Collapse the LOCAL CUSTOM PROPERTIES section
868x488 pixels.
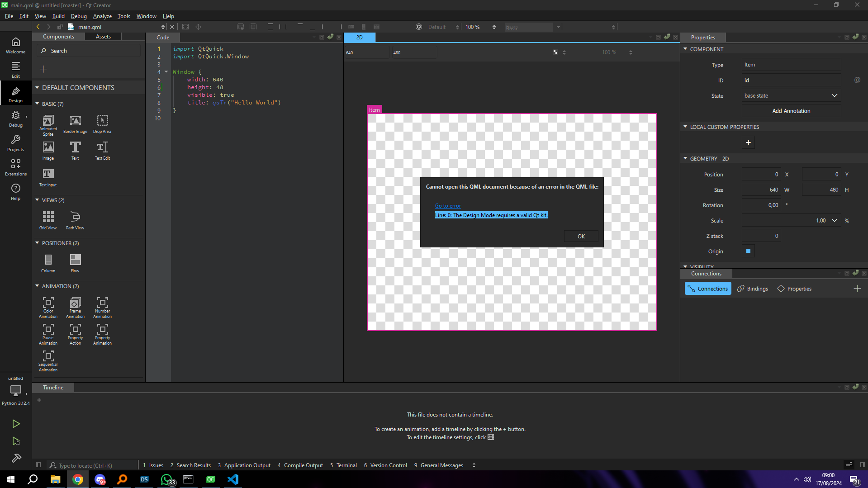tap(685, 127)
